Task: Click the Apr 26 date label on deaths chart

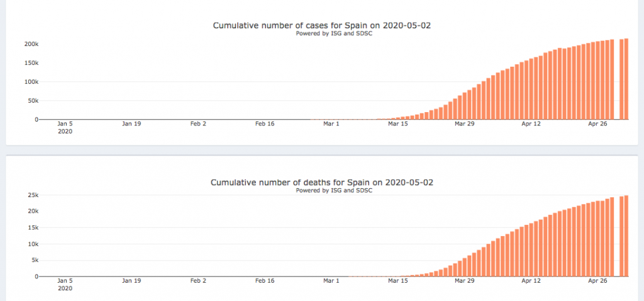Action: point(598,281)
